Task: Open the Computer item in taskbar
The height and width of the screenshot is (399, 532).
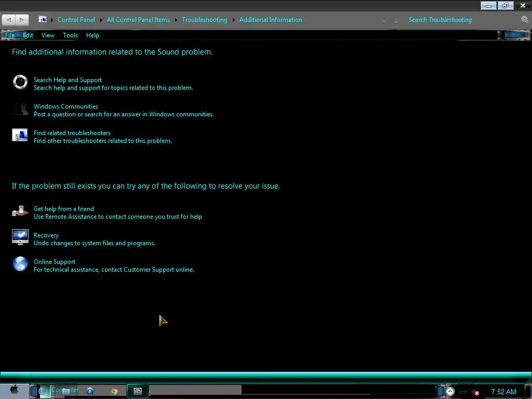Action: pyautogui.click(x=65, y=391)
